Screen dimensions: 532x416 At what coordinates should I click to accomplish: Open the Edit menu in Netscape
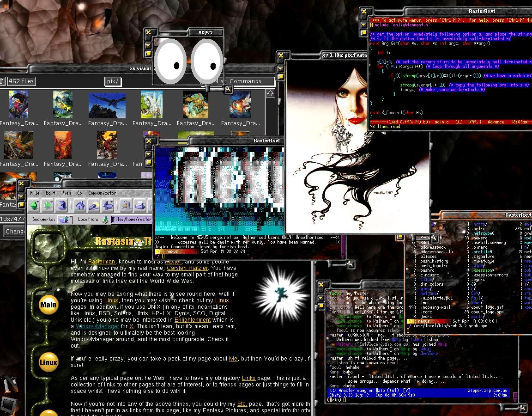(x=50, y=193)
